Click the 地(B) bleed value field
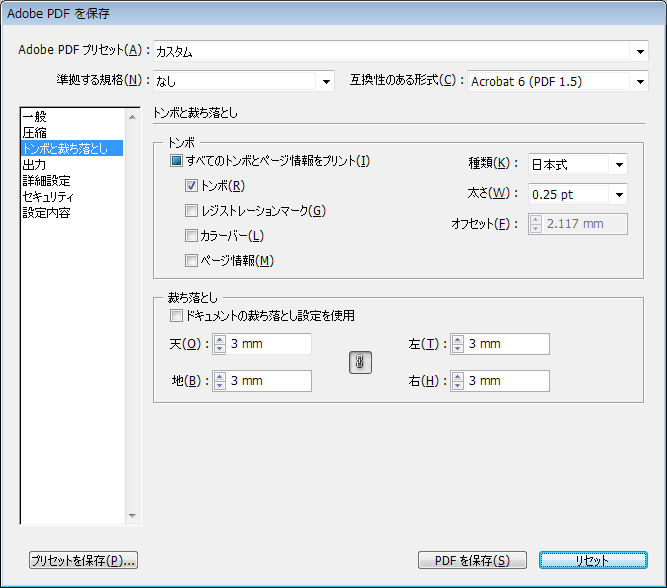The image size is (667, 588). tap(269, 381)
